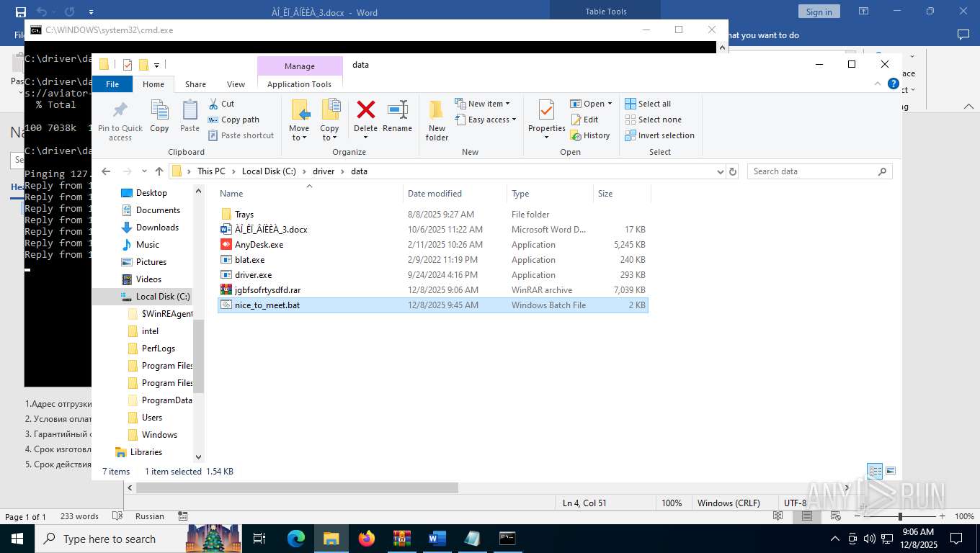Click Invert selection
Viewport: 980px width, 553px height.
pos(659,135)
